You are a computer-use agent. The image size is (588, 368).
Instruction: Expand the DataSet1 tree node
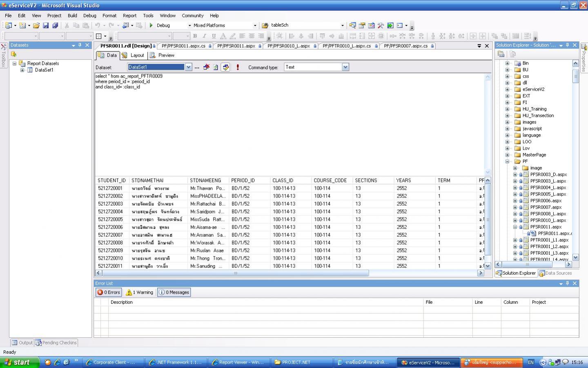click(22, 70)
